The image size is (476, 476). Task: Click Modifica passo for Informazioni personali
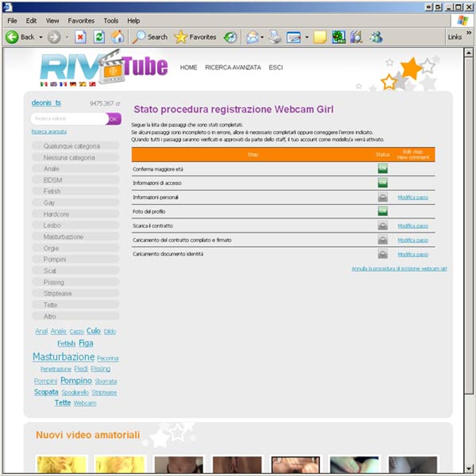[x=413, y=197]
